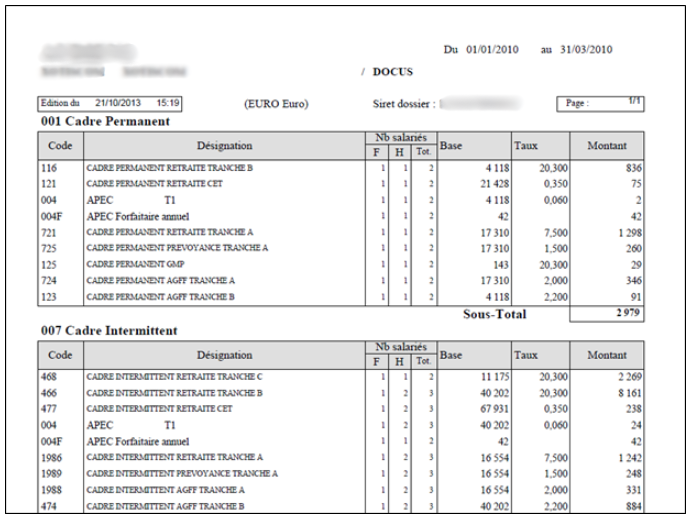This screenshot has width=693, height=521.
Task: Select code 116 in the first table
Action: coord(49,168)
